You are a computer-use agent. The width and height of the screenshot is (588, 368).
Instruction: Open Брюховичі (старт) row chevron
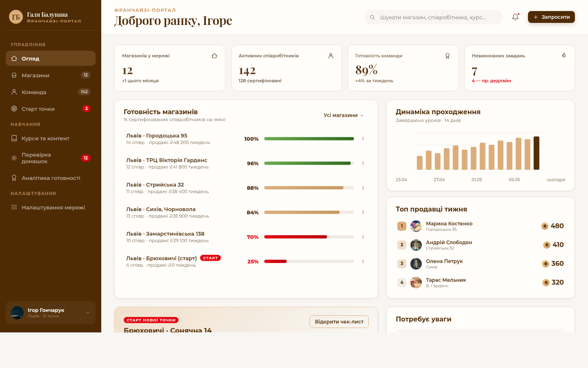pos(363,261)
